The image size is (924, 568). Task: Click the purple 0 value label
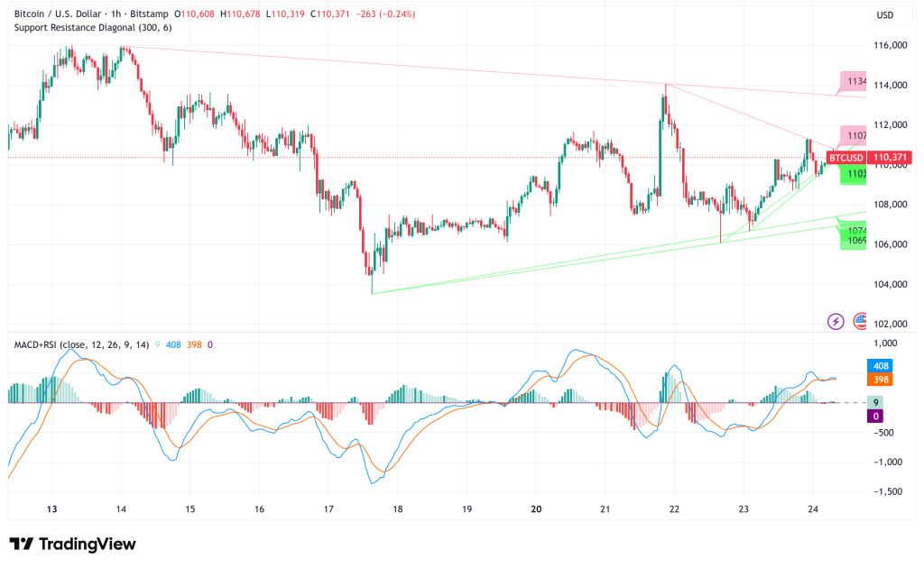pos(876,416)
